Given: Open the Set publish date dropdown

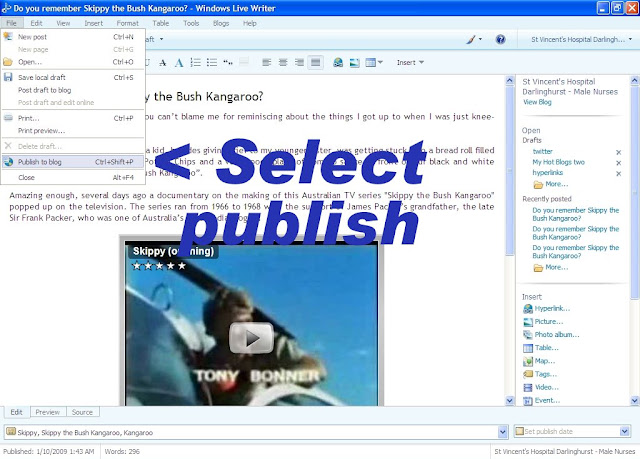Looking at the screenshot, I should (x=624, y=431).
